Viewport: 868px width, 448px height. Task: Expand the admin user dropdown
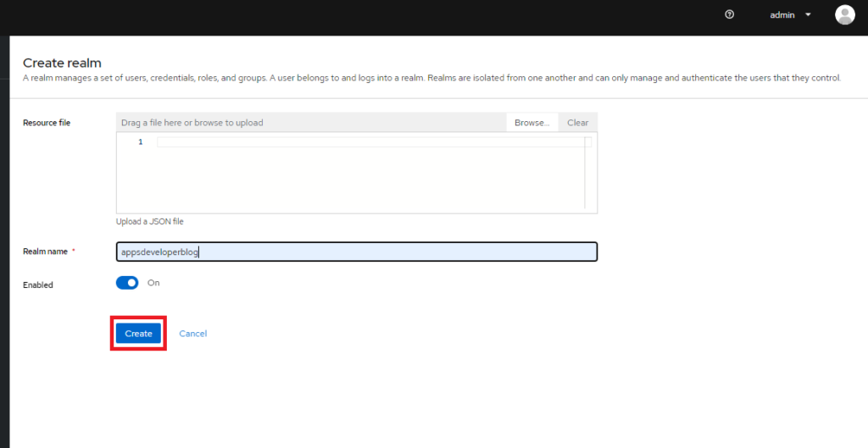click(x=790, y=14)
